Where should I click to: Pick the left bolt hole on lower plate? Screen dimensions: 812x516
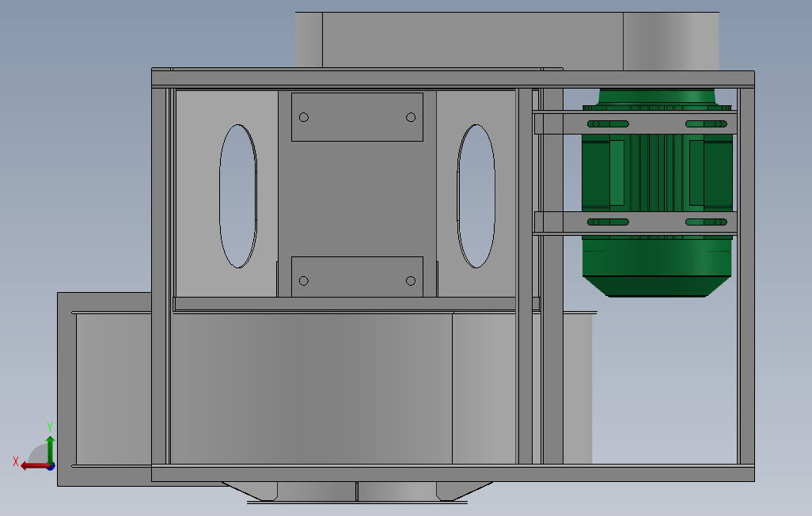[x=304, y=281]
